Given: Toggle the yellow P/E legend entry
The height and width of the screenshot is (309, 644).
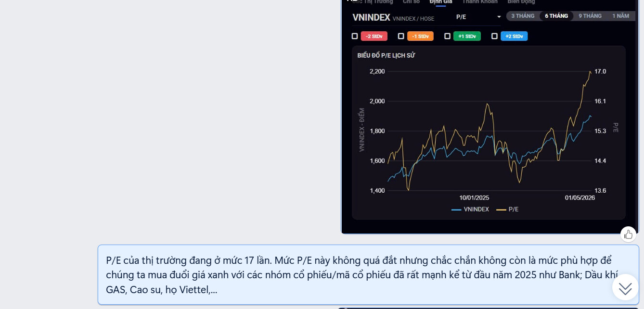Looking at the screenshot, I should (x=508, y=210).
